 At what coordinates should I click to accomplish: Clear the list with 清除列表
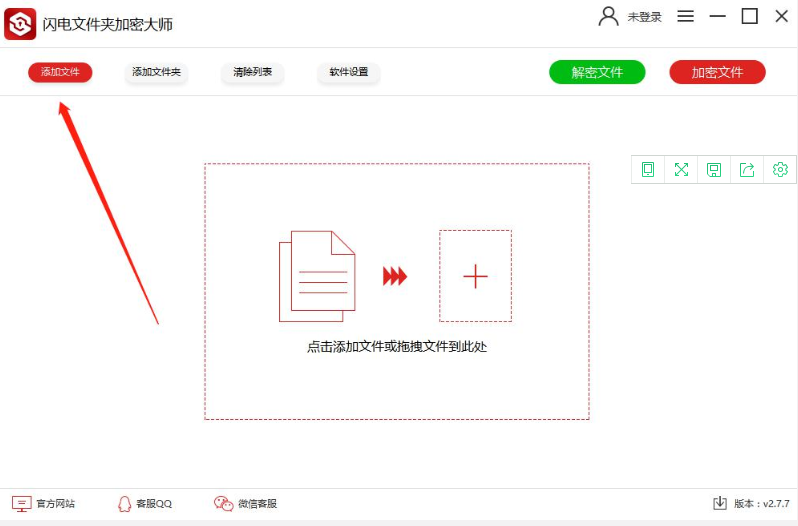click(252, 72)
